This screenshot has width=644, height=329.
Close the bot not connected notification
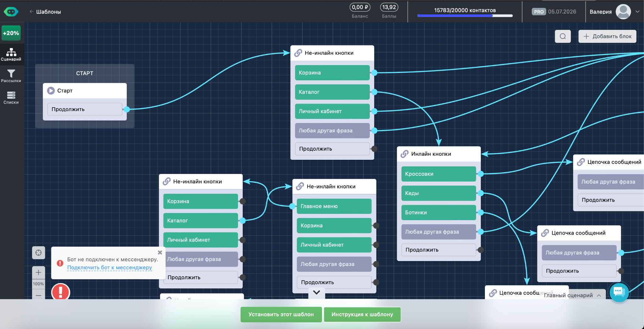160,252
